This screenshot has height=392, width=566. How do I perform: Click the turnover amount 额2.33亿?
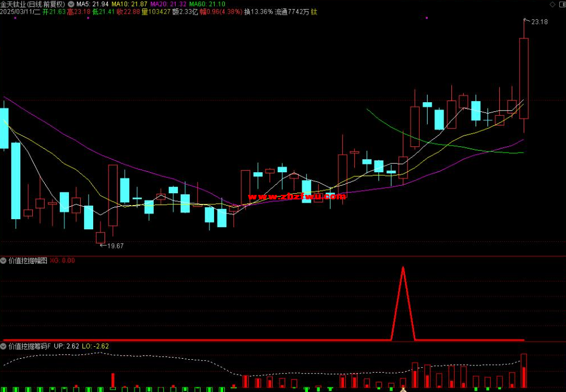click(185, 12)
